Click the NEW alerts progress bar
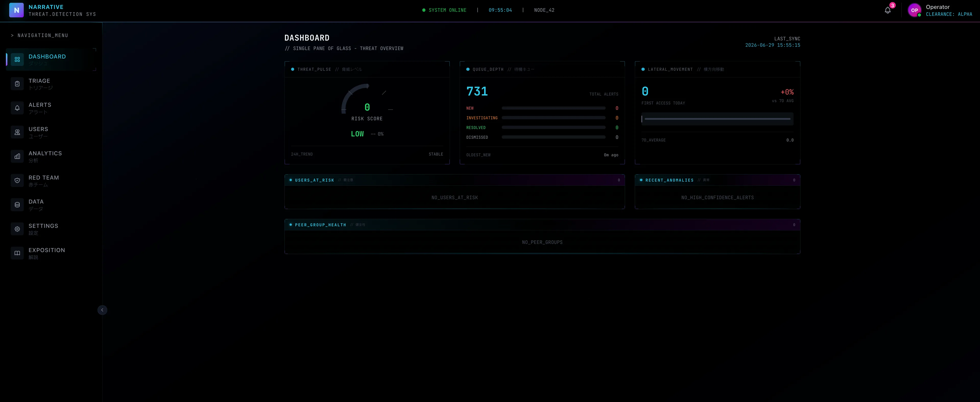The width and height of the screenshot is (980, 402). tap(554, 108)
